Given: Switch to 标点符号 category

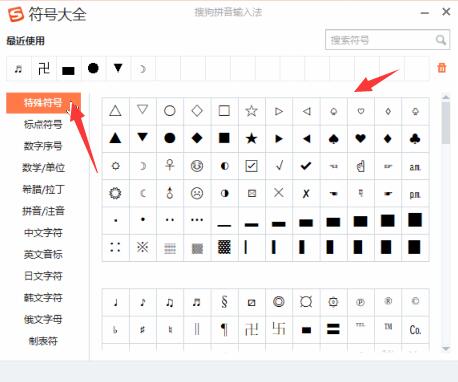Looking at the screenshot, I should point(43,124).
